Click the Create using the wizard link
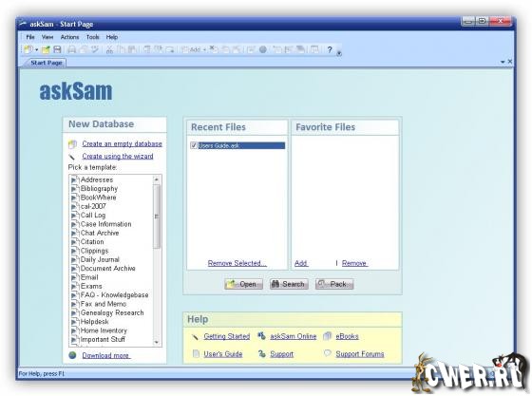 pyautogui.click(x=118, y=157)
